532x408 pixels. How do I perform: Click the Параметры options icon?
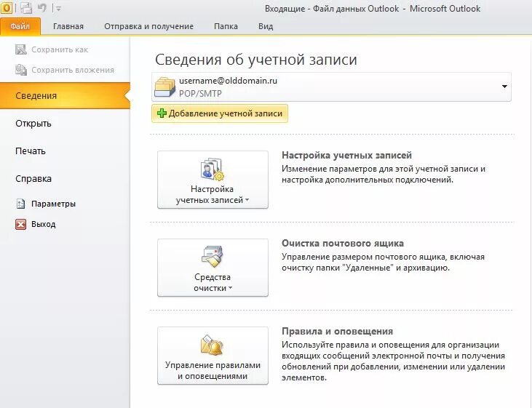[x=20, y=204]
